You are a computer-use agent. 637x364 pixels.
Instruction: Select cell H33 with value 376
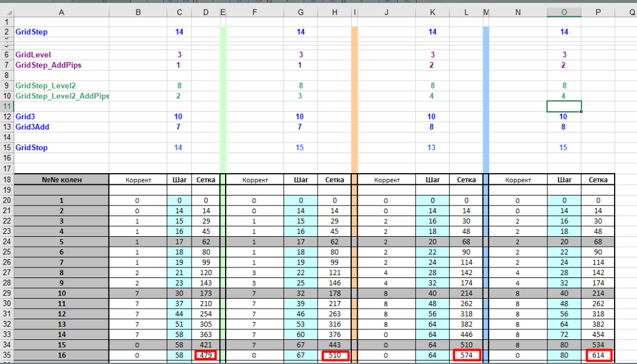[x=334, y=335]
